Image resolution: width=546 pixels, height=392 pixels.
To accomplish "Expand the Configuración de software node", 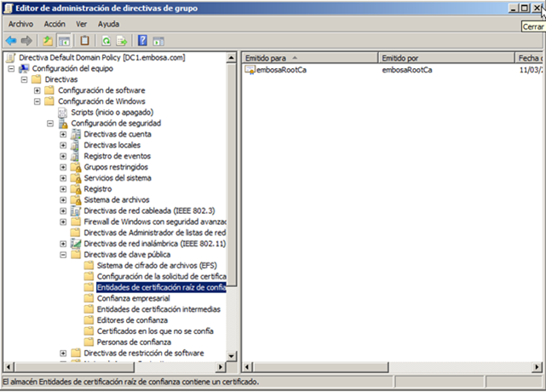I will [x=37, y=90].
